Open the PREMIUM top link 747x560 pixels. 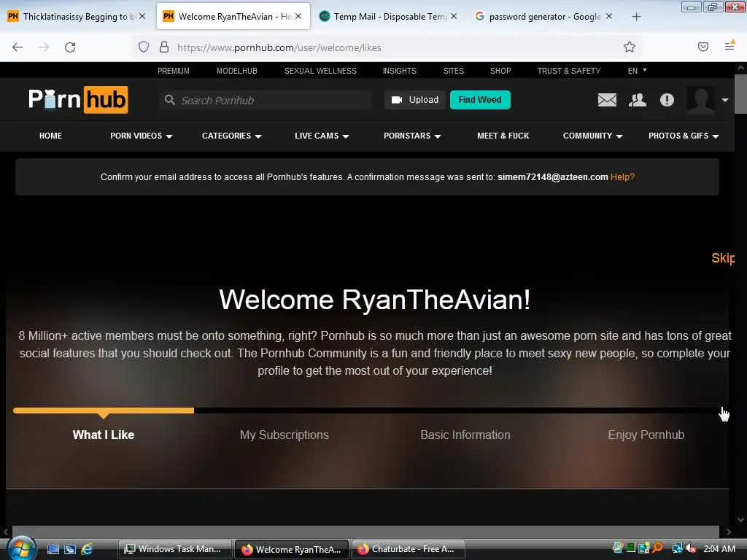coord(174,71)
